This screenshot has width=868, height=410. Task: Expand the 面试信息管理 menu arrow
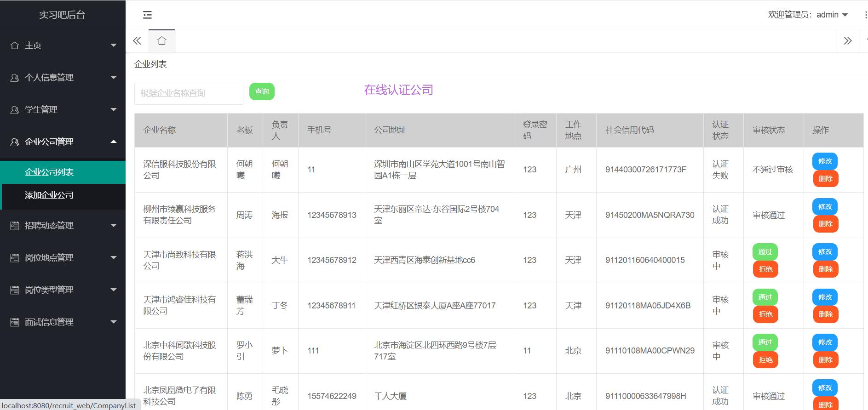click(x=114, y=322)
